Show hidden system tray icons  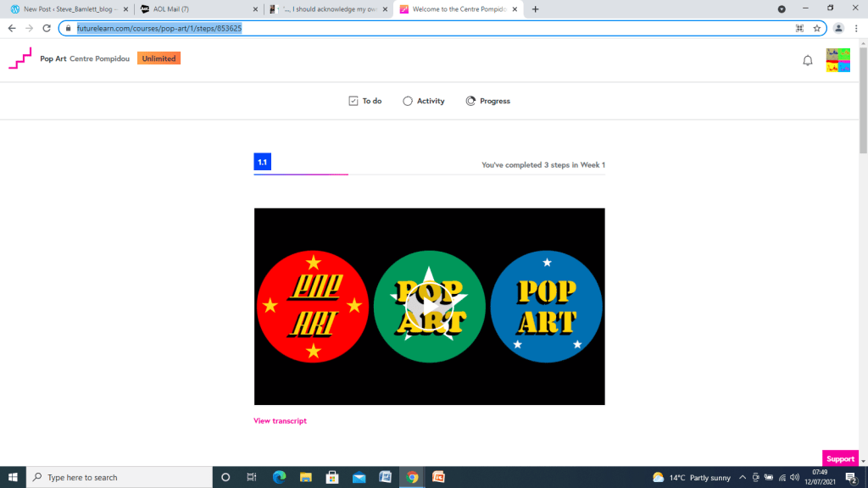coord(743,478)
